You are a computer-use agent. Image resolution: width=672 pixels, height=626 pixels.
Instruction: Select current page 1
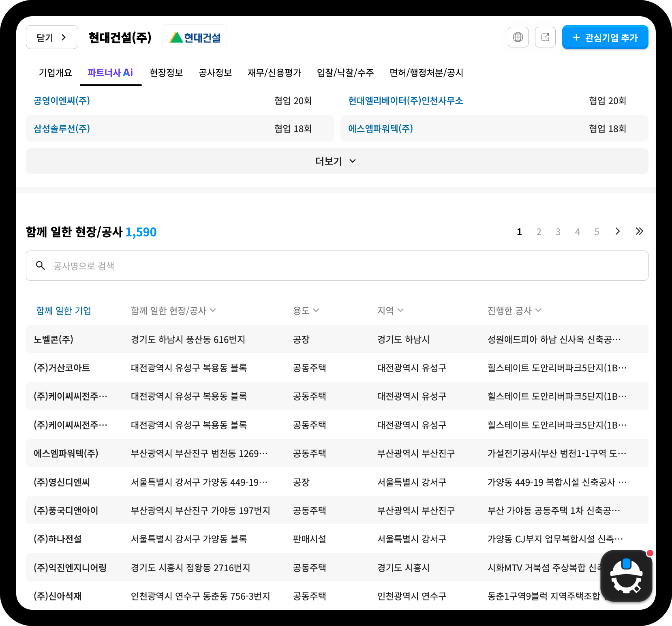coord(519,232)
